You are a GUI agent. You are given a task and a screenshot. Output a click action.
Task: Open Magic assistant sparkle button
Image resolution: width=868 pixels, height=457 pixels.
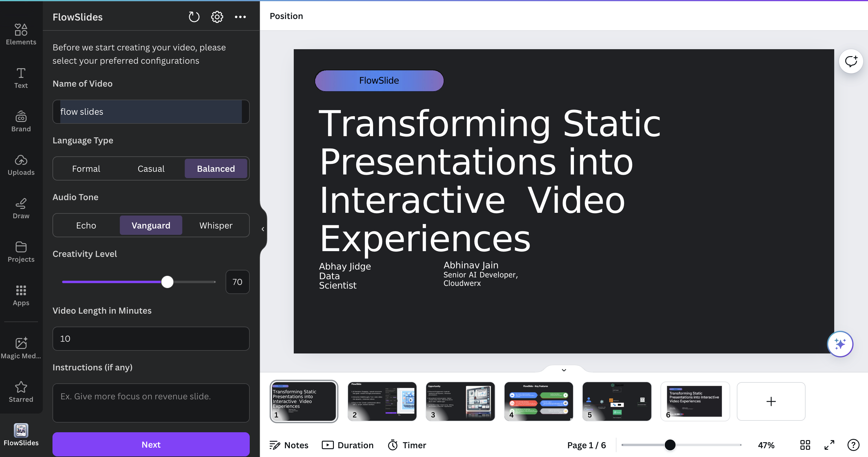click(x=840, y=344)
